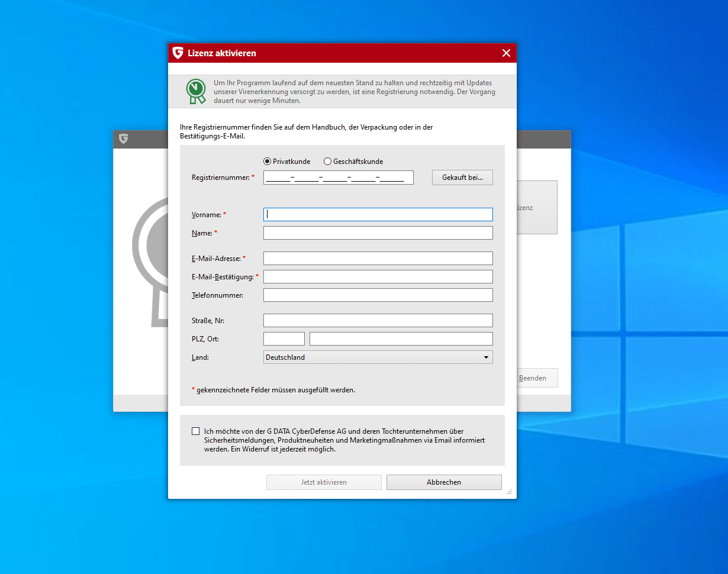Click the gray G DATA icon in background window
Screen dimensions: 728x574
(x=123, y=139)
